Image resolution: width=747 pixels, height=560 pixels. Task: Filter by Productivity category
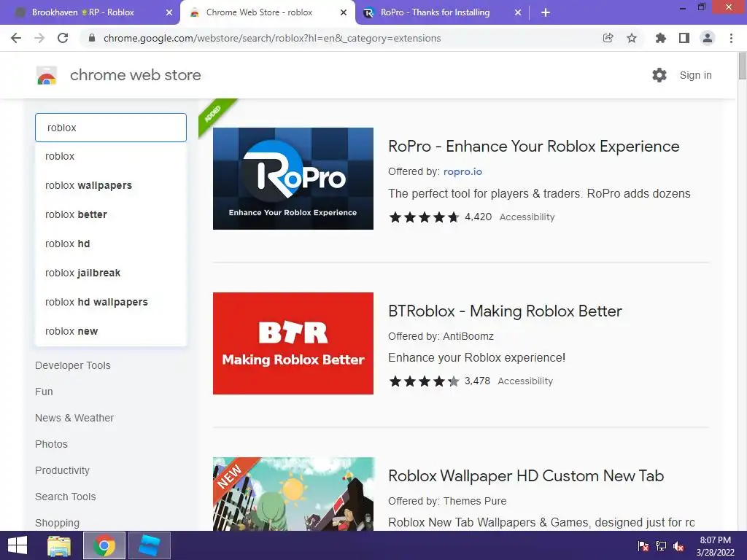point(63,470)
